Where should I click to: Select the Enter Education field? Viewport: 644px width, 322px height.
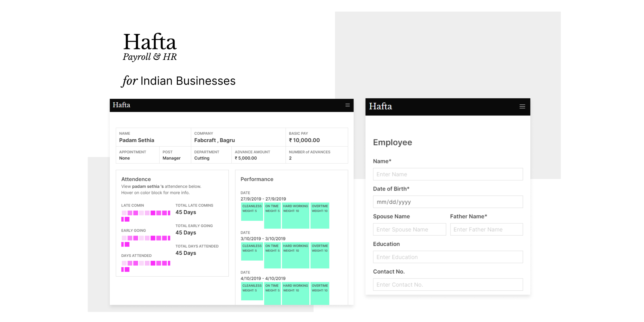448,257
